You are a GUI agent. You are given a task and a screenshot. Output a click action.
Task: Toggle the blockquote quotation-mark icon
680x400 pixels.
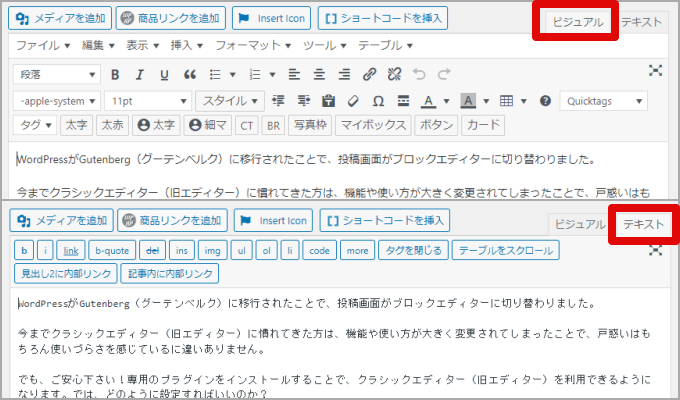click(190, 75)
